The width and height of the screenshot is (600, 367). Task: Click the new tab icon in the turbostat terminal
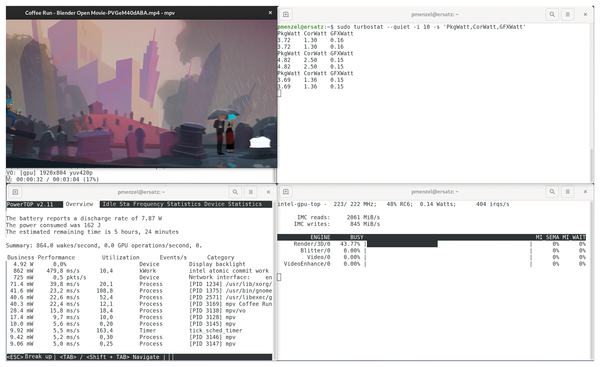tap(286, 15)
